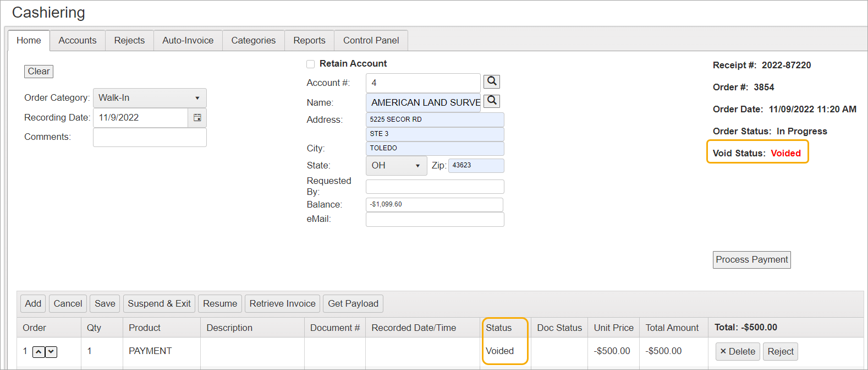Click the Retrieve Invoice button

point(282,304)
